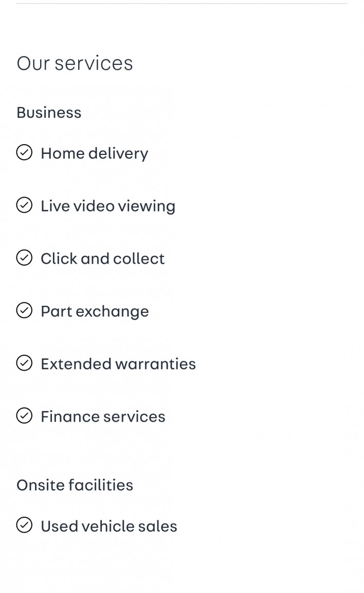The height and width of the screenshot is (593, 364).
Task: Click the checkmark icon beside Home delivery
Action: click(x=24, y=153)
